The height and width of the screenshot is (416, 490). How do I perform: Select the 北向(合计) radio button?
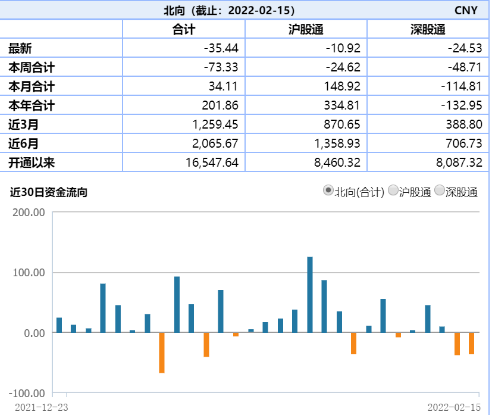pyautogui.click(x=328, y=191)
